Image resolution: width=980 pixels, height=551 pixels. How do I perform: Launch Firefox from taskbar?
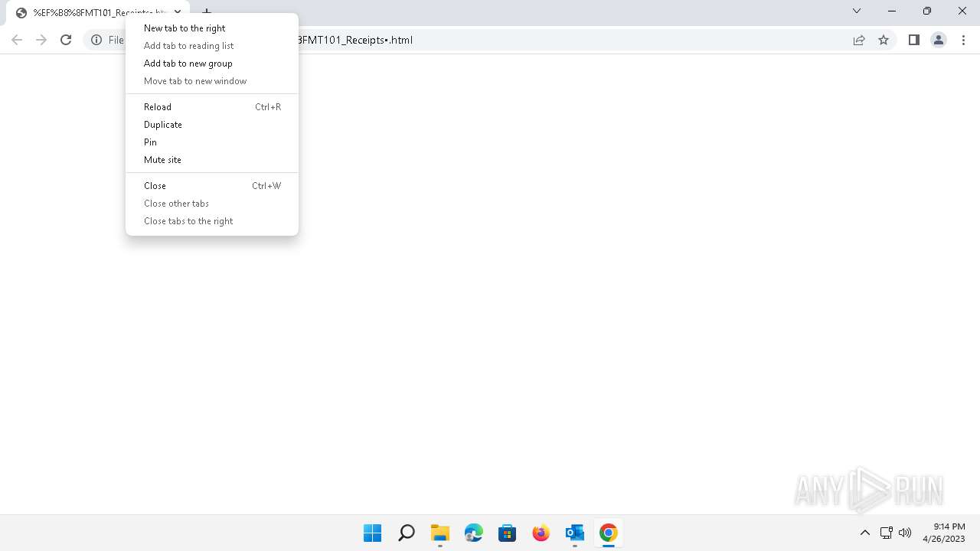coord(541,533)
